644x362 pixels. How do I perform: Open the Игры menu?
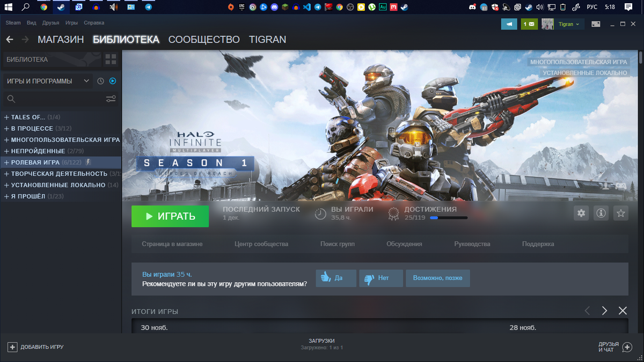pyautogui.click(x=71, y=23)
